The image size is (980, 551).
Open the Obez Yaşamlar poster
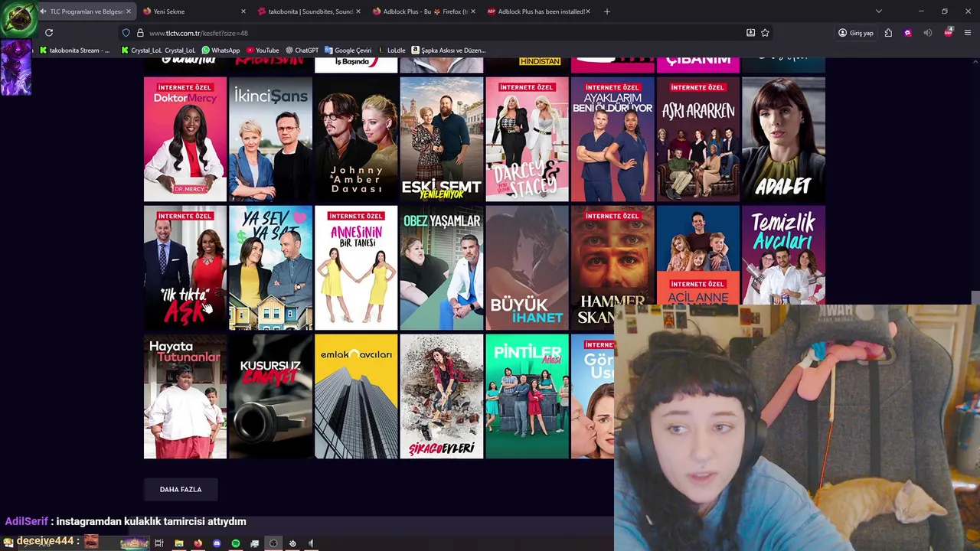click(x=442, y=268)
